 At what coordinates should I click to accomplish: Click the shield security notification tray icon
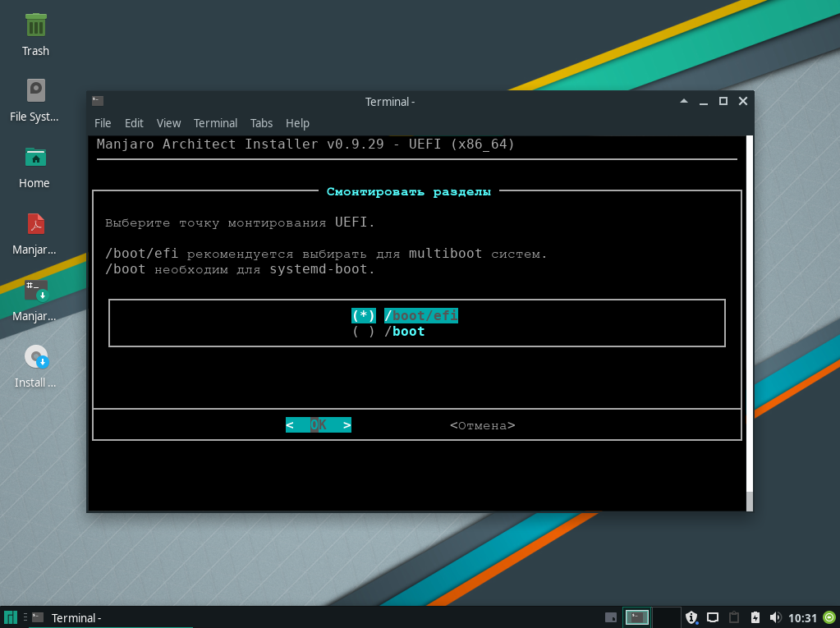click(x=691, y=617)
